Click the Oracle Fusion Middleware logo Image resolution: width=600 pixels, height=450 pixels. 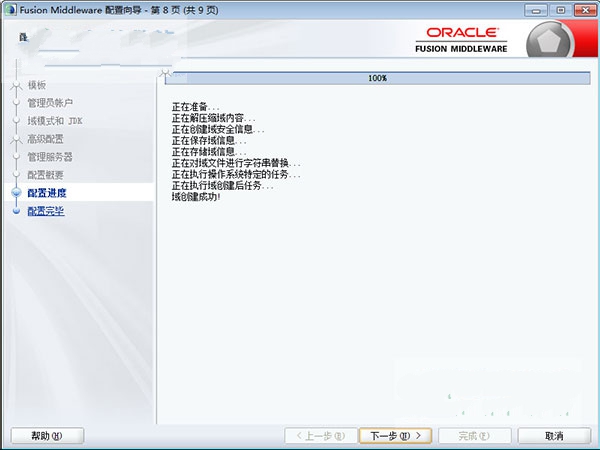coord(461,40)
